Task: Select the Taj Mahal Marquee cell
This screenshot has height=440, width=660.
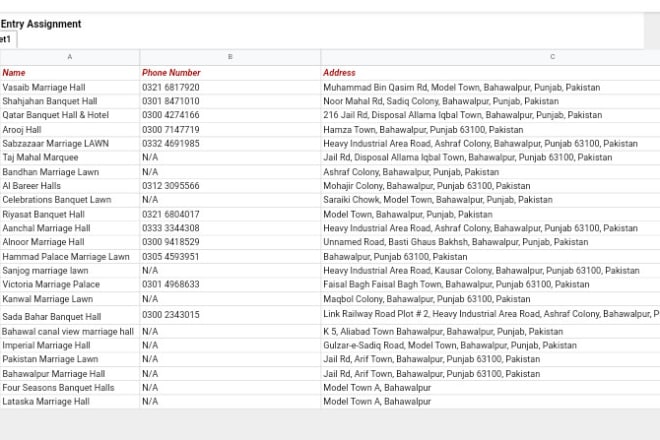Action: pos(69,157)
